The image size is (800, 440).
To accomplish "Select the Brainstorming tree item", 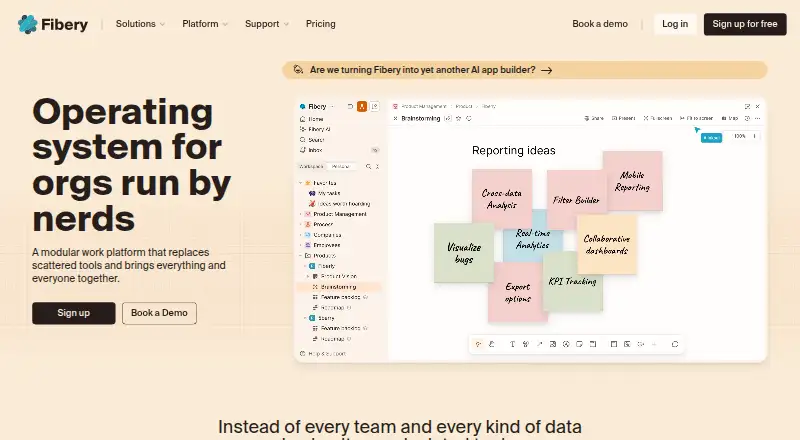I will tap(338, 287).
